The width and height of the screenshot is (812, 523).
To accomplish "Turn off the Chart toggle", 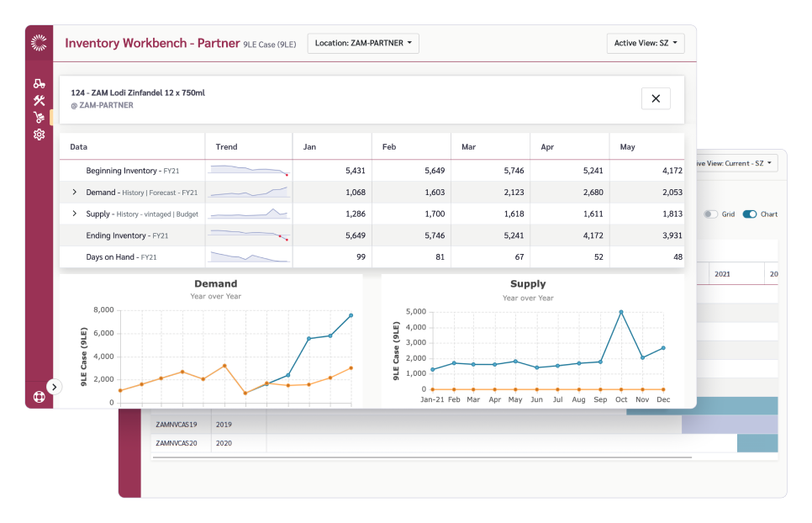I will coord(750,214).
